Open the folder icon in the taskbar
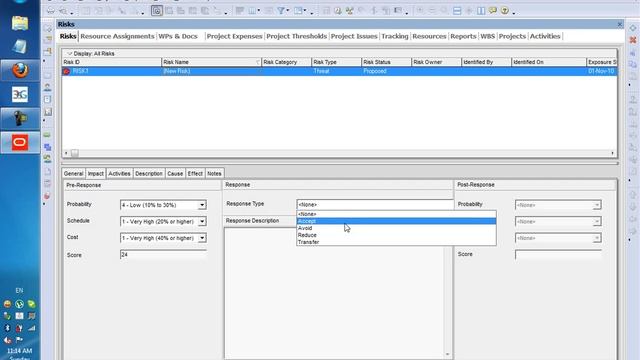Screen dimensions: 640x360 pos(20,23)
